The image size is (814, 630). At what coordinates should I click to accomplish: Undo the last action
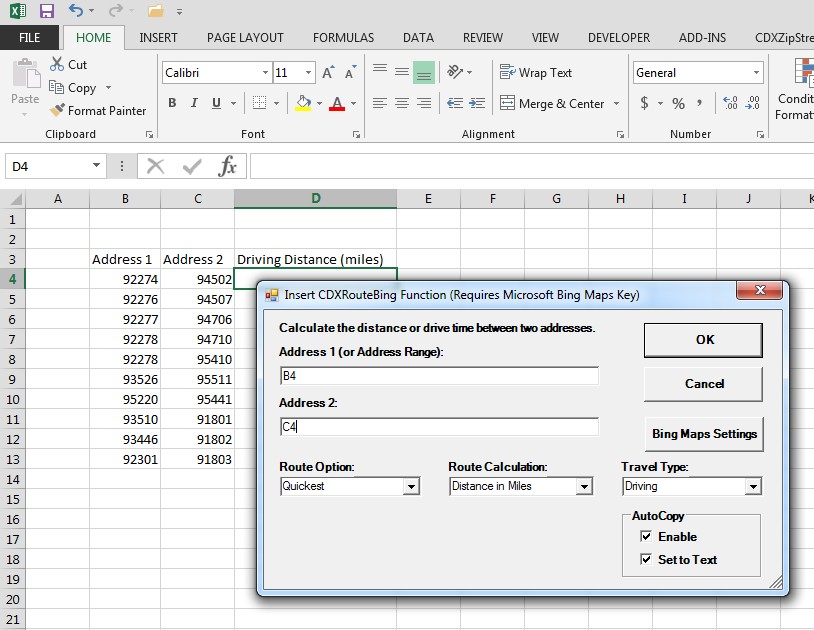tap(76, 10)
